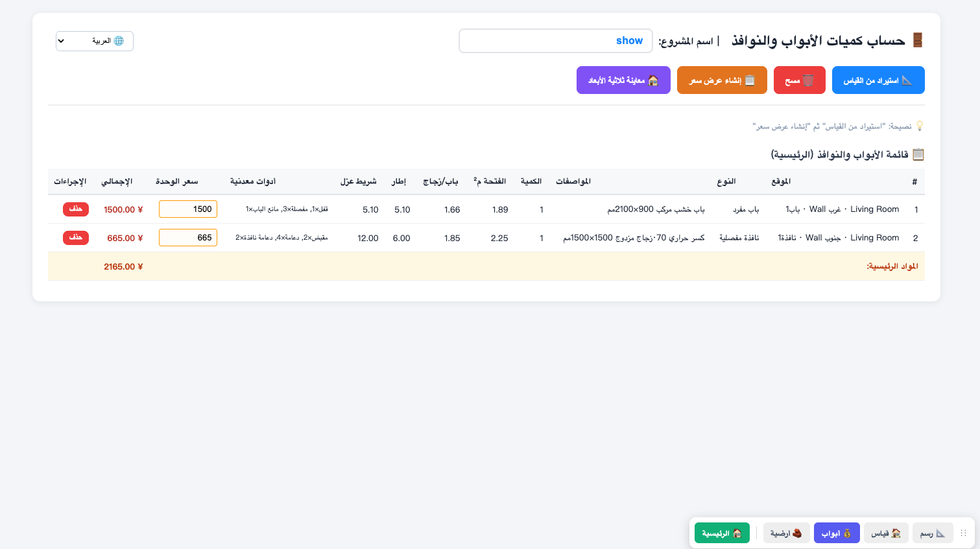
Task: Click the door icon beside the page title
Action: click(x=918, y=40)
